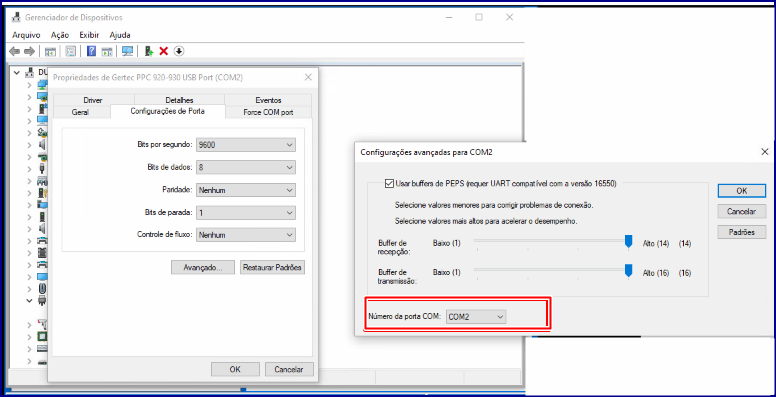The image size is (776, 397).
Task: Select the root computer icon in the tree
Action: pyautogui.click(x=29, y=72)
